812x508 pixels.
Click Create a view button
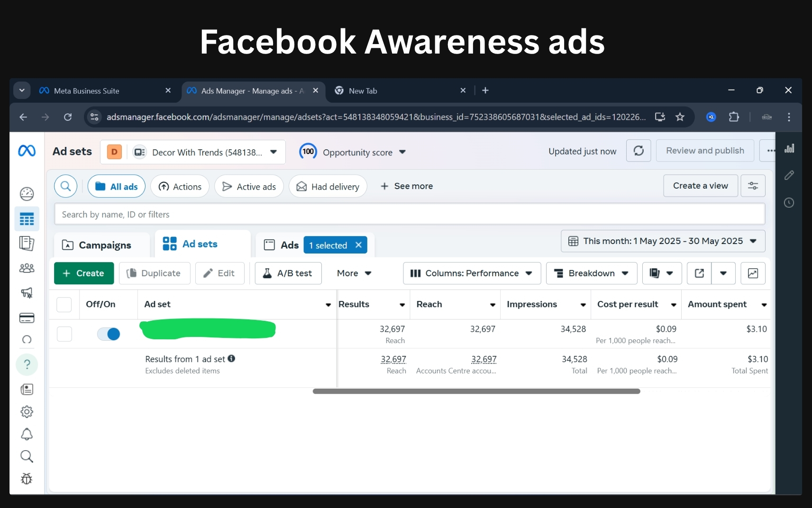pos(701,186)
